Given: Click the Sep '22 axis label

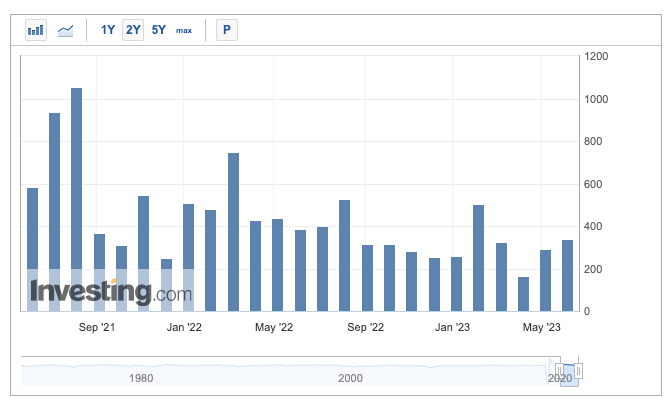Looking at the screenshot, I should [x=365, y=327].
